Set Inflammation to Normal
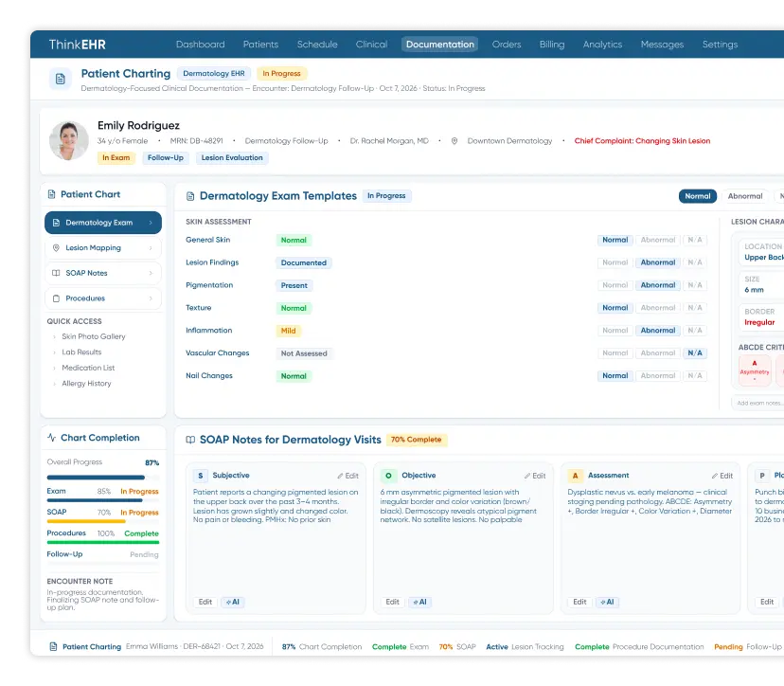The height and width of the screenshot is (686, 784). [x=615, y=331]
